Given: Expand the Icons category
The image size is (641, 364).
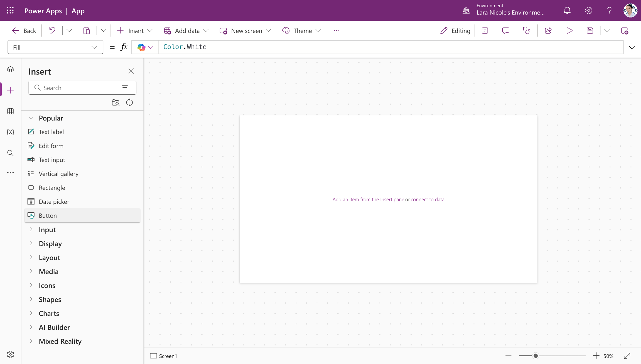Looking at the screenshot, I should pos(31,285).
